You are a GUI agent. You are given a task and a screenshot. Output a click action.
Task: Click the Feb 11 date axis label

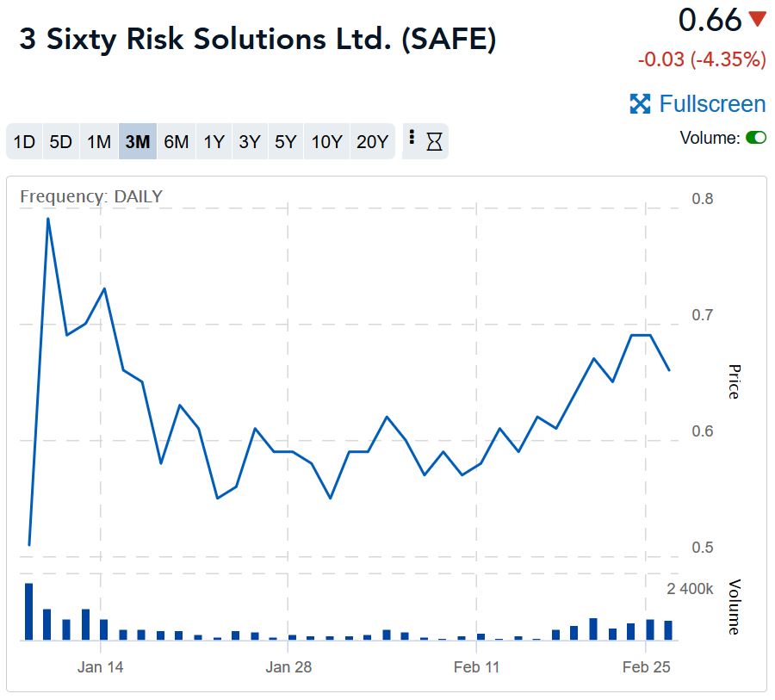477,667
